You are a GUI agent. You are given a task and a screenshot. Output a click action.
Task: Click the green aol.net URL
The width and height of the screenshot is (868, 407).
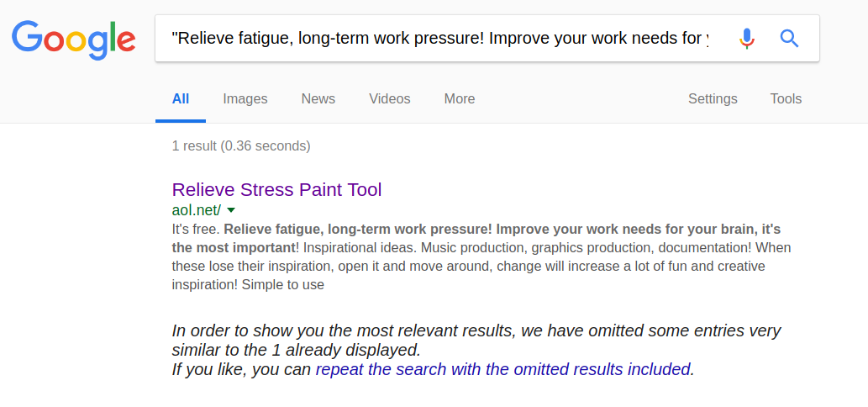pyautogui.click(x=197, y=210)
